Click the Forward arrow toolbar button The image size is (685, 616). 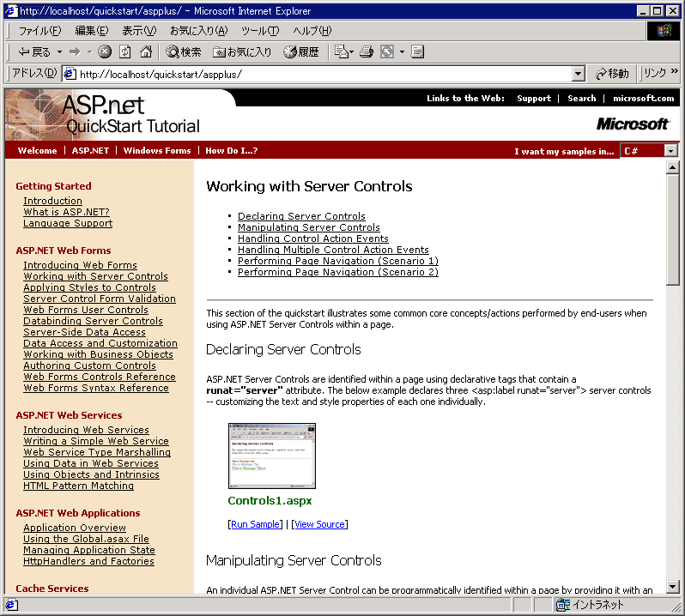coord(75,52)
